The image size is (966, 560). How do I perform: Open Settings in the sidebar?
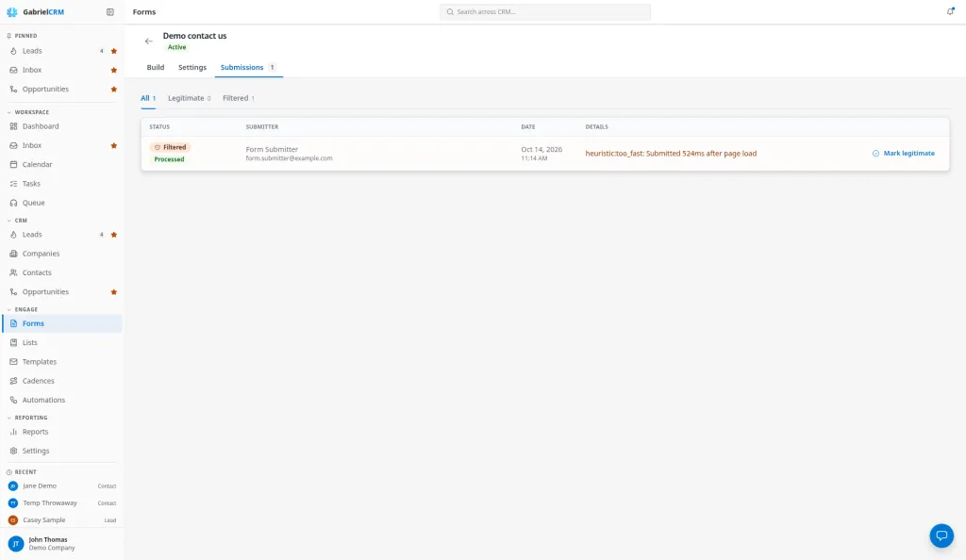click(x=62, y=451)
